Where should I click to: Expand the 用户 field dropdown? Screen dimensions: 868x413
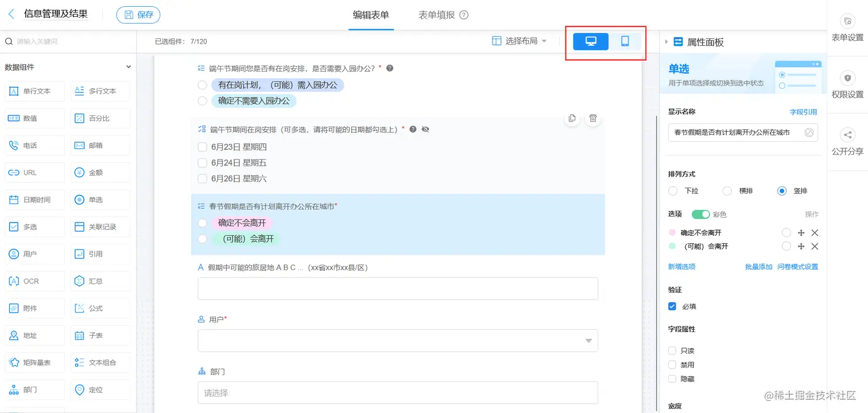pos(588,340)
